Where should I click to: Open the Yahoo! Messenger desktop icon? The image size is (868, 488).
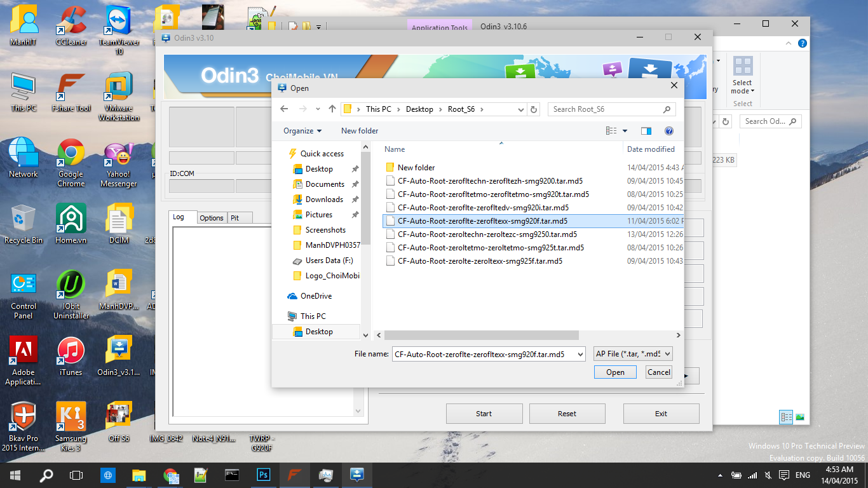click(119, 163)
